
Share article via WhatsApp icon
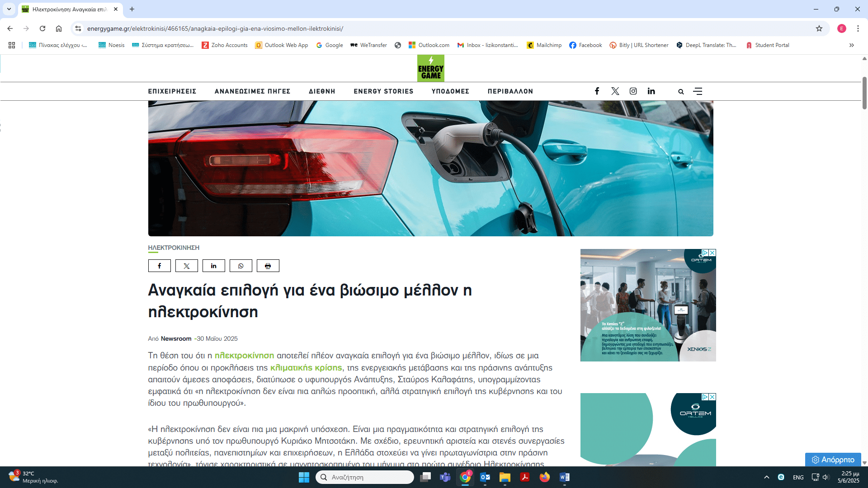click(241, 266)
